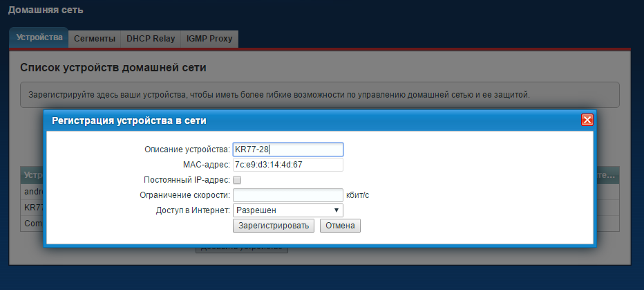Select the andro device row in the table
The width and height of the screenshot is (644, 290).
[x=32, y=192]
